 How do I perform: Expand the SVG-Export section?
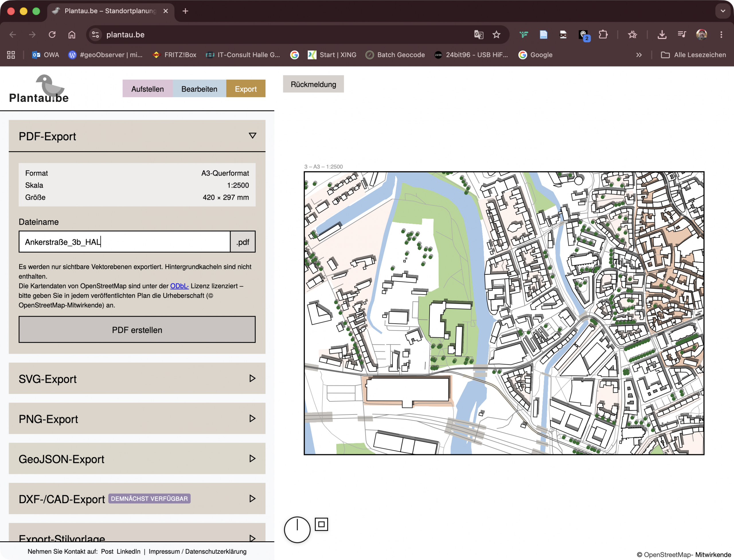(137, 378)
